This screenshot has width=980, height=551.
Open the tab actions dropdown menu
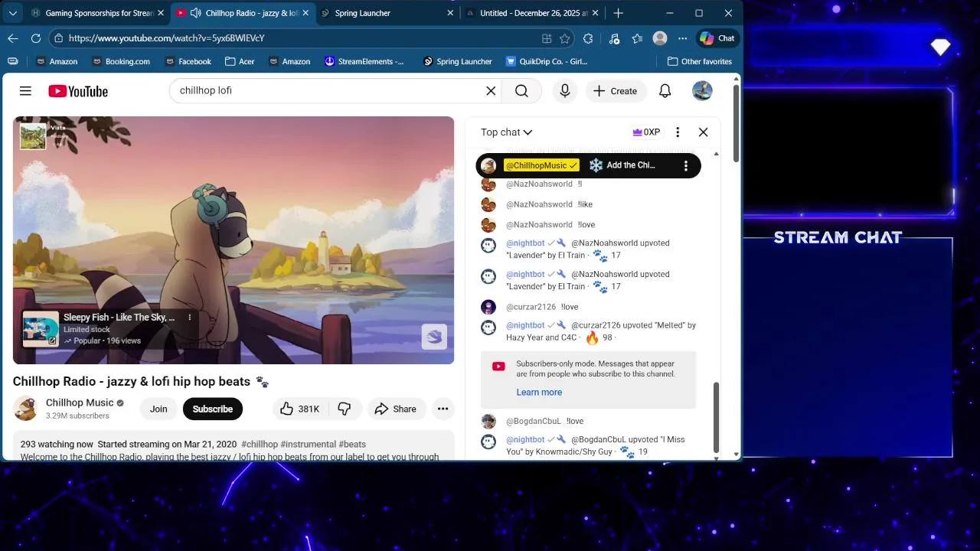(13, 13)
